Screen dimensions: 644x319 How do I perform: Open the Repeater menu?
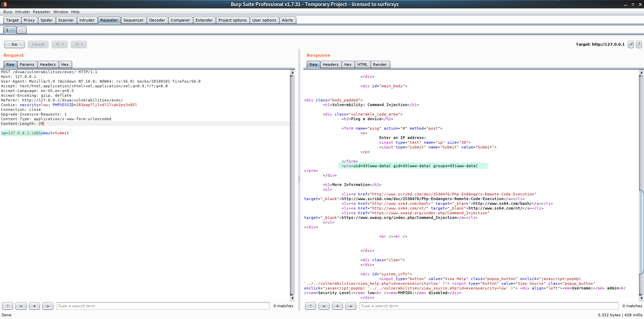click(x=42, y=12)
